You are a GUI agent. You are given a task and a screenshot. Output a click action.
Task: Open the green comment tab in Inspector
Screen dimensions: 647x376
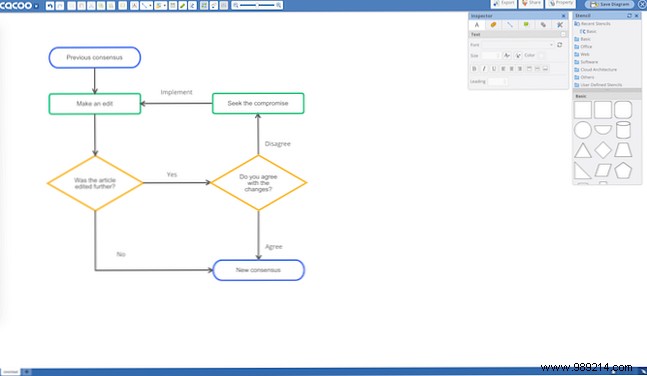526,24
